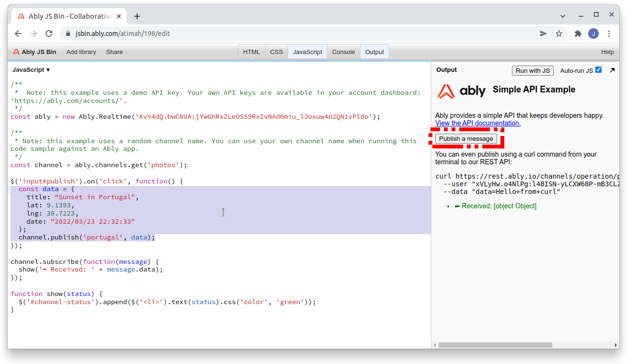Click the curl rest.ably.io command line

pyautogui.click(x=527, y=176)
